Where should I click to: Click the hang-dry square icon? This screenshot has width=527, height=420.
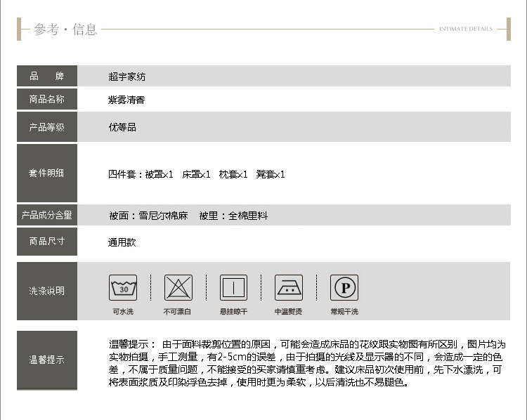233,288
